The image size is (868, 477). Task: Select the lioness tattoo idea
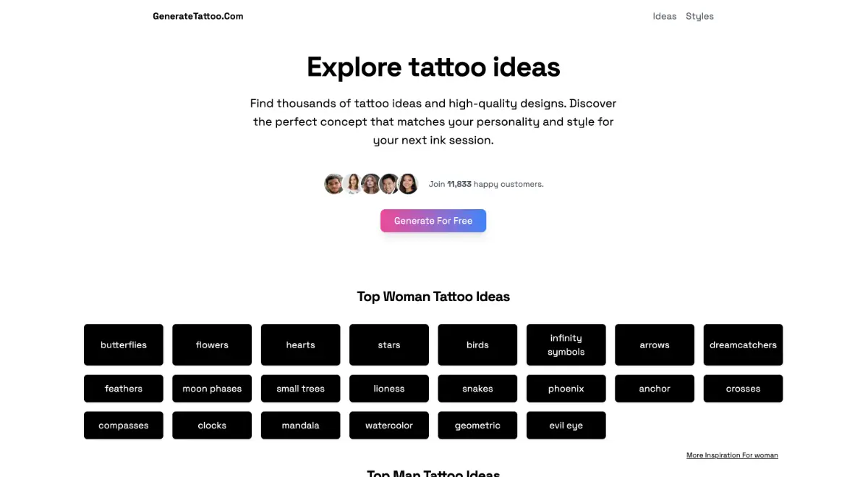(388, 388)
